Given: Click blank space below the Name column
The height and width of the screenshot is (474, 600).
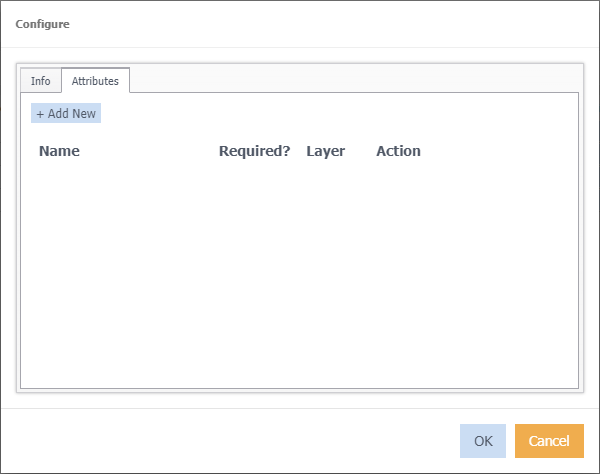Looking at the screenshot, I should coord(80,250).
